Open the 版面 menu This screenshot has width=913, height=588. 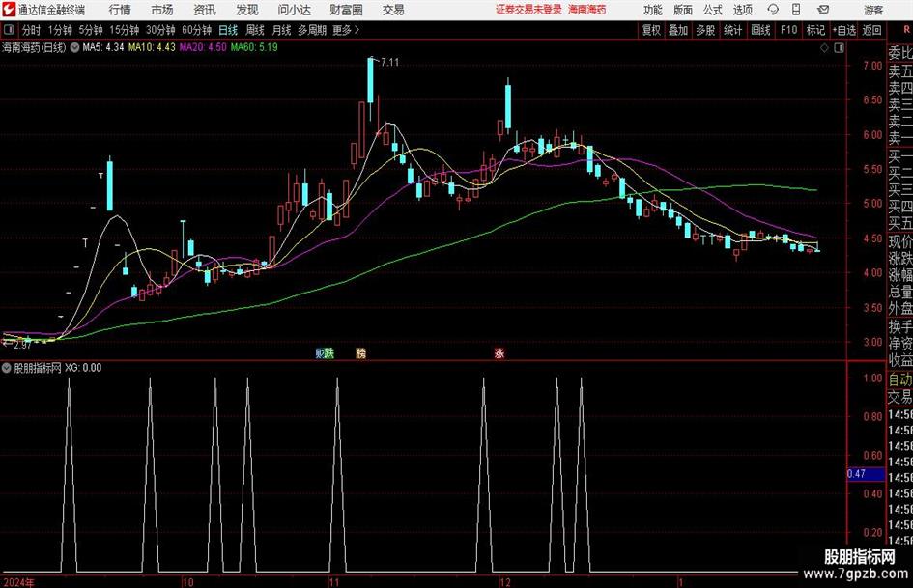pyautogui.click(x=682, y=10)
